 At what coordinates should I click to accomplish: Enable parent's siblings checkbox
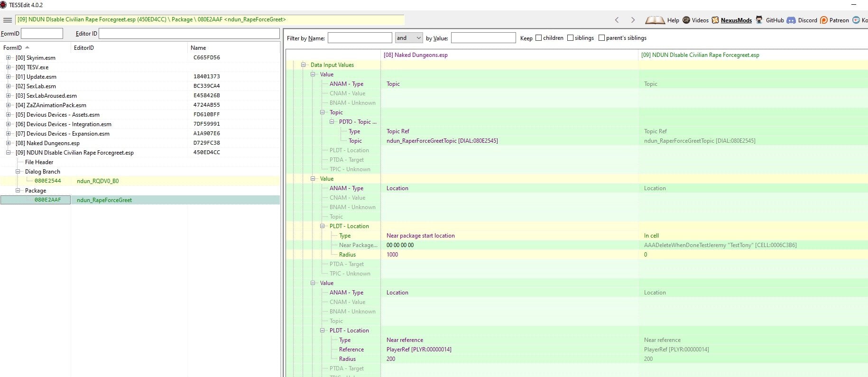click(601, 38)
